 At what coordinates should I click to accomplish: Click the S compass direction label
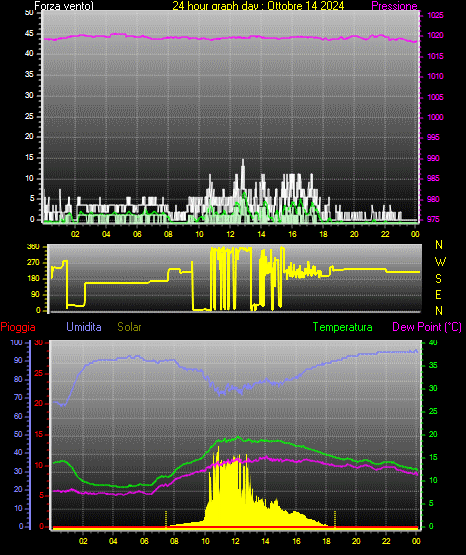438,279
